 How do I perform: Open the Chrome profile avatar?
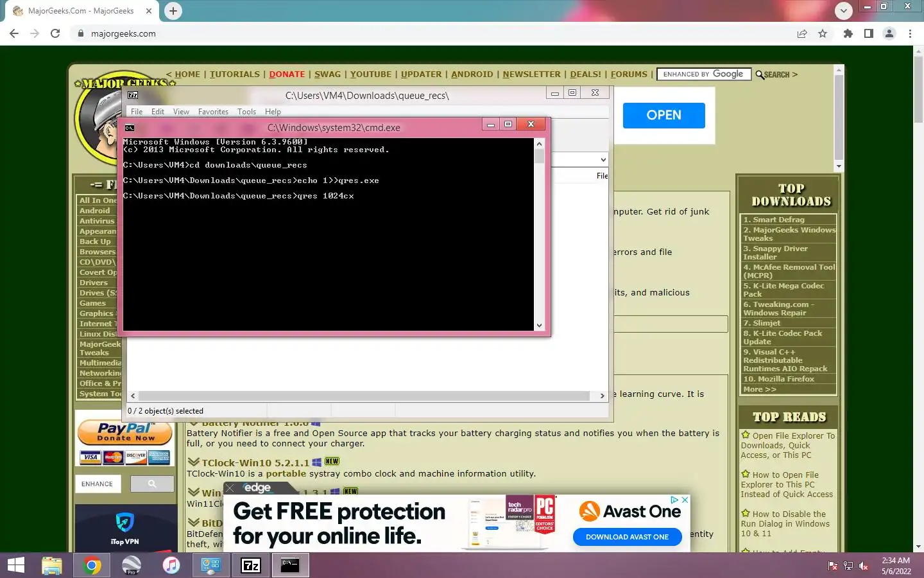(889, 33)
